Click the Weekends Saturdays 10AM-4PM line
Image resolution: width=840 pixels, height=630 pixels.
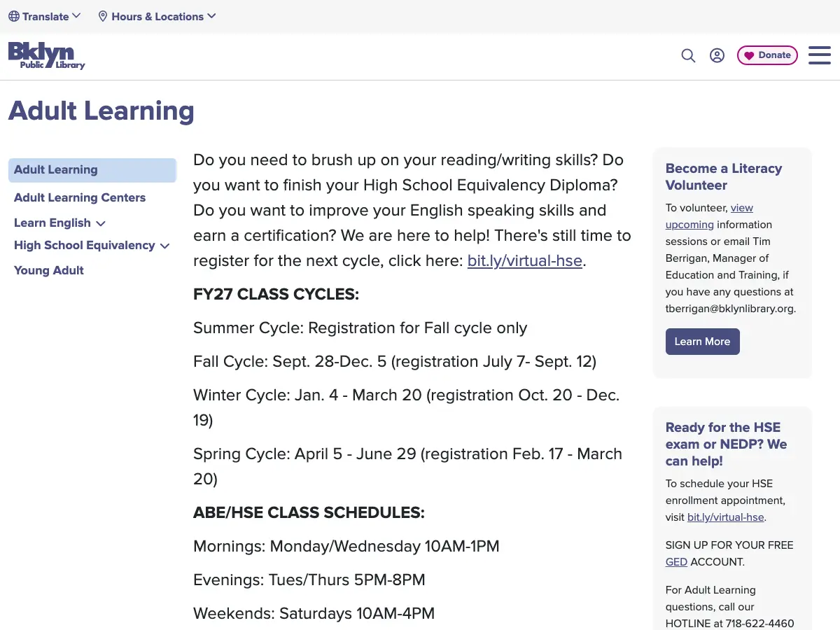click(314, 614)
